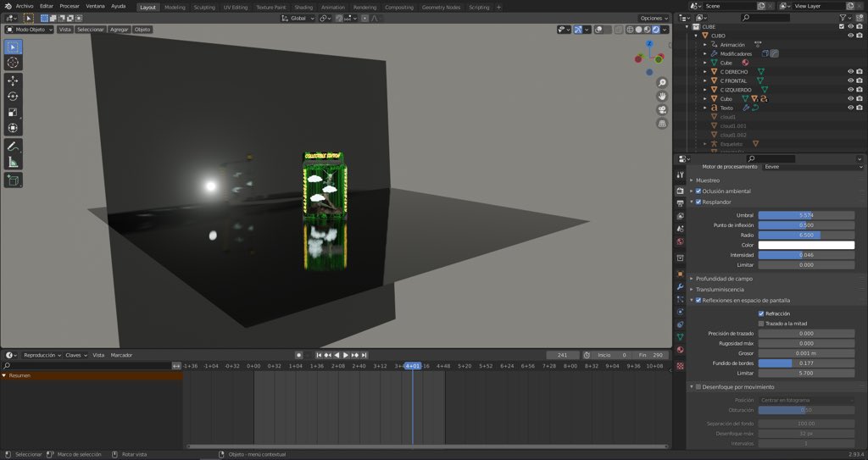Expand the Profundidad de campo panel
The height and width of the screenshot is (460, 868).
pos(724,279)
